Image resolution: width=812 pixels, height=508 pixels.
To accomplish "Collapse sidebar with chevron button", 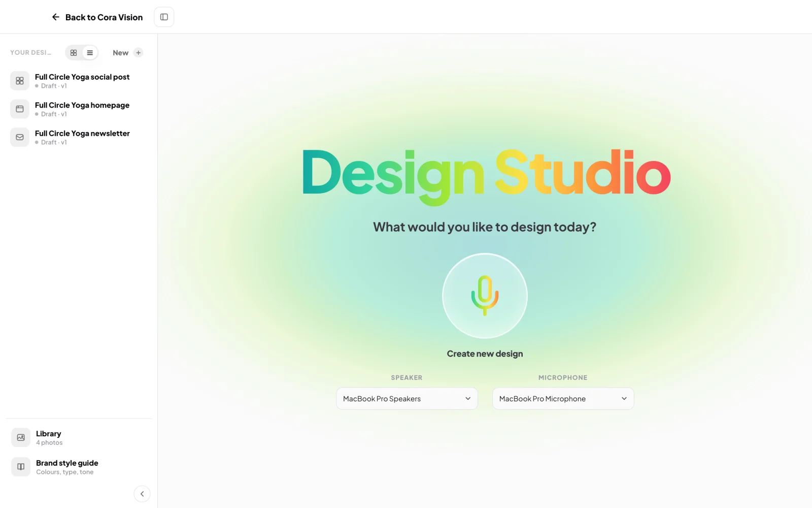I will click(x=142, y=494).
